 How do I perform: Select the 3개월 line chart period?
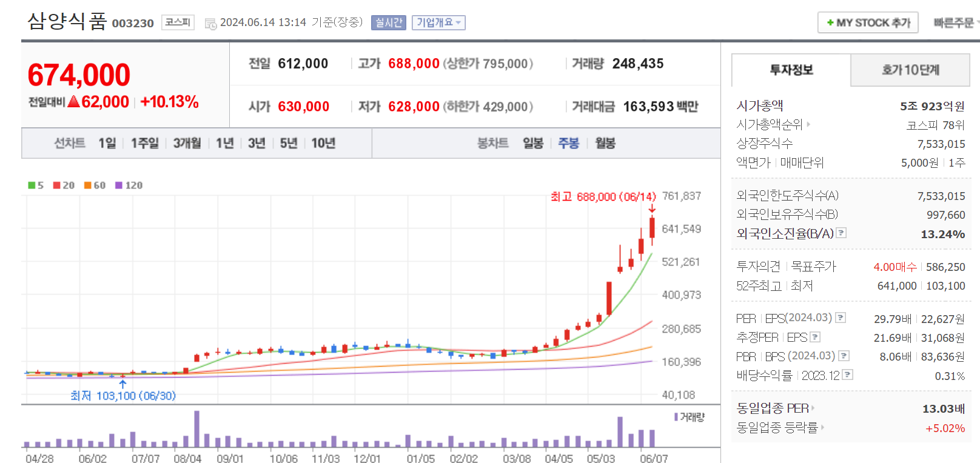(x=187, y=143)
